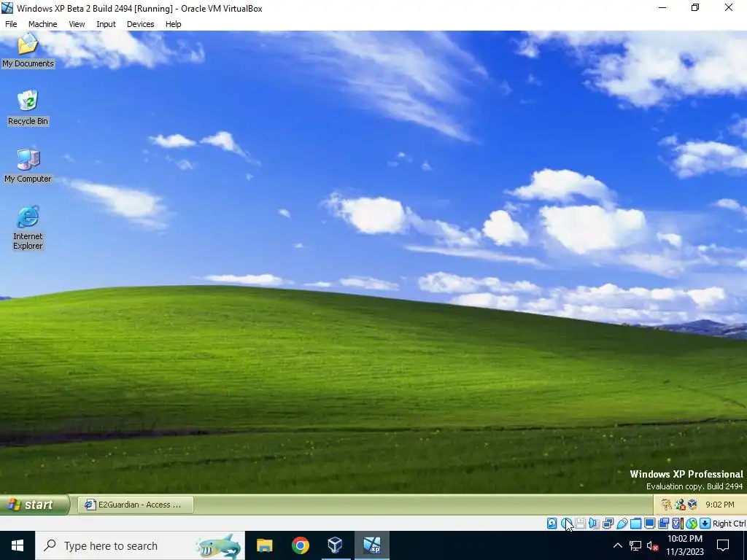Click the Right Ctrl host key label
Screen dimensions: 747x560
(729, 524)
